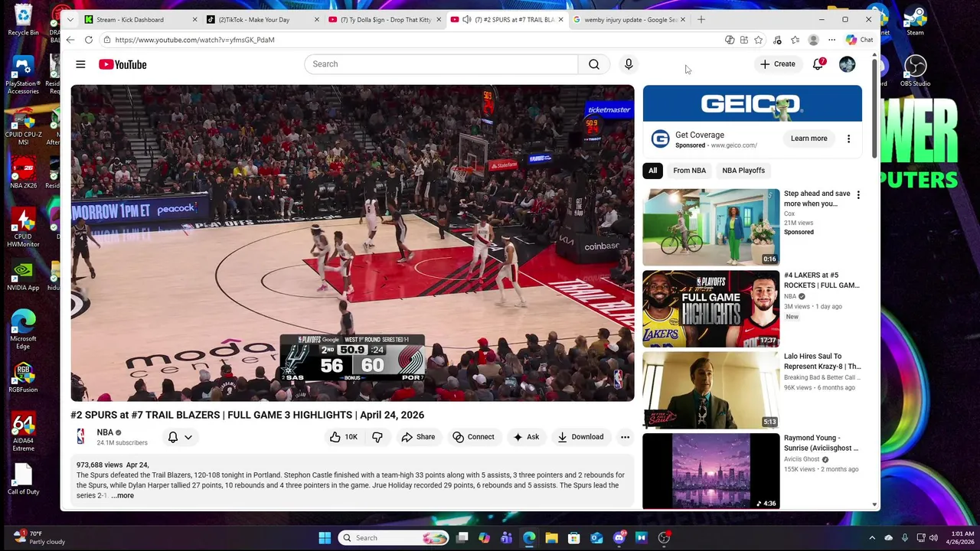This screenshot has height=551, width=980.
Task: Go to YouTube home via logo
Action: (122, 64)
